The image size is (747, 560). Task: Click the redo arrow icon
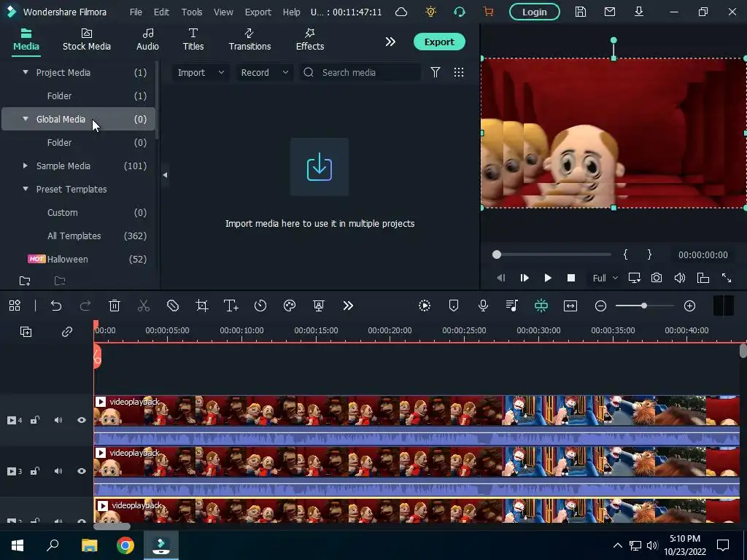tap(85, 306)
